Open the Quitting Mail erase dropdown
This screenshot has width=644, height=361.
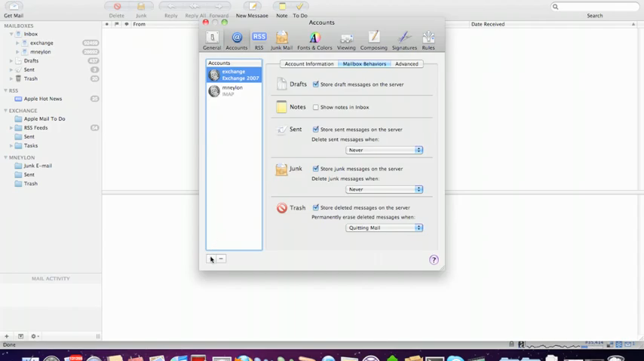click(384, 228)
